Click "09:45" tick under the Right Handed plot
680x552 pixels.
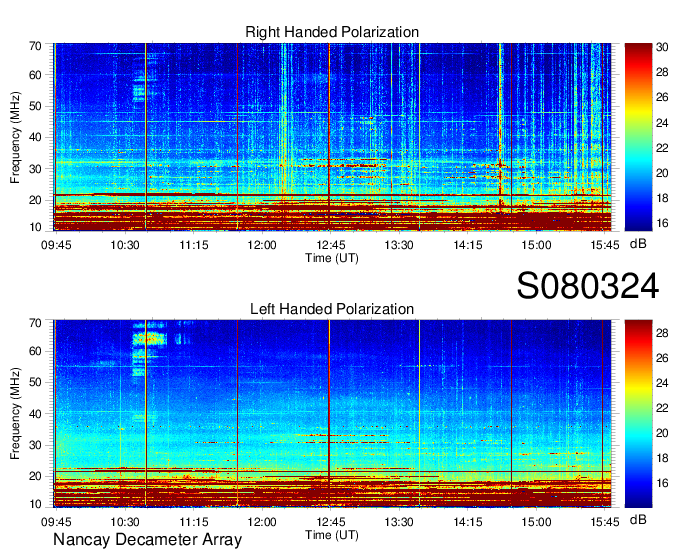(x=56, y=245)
